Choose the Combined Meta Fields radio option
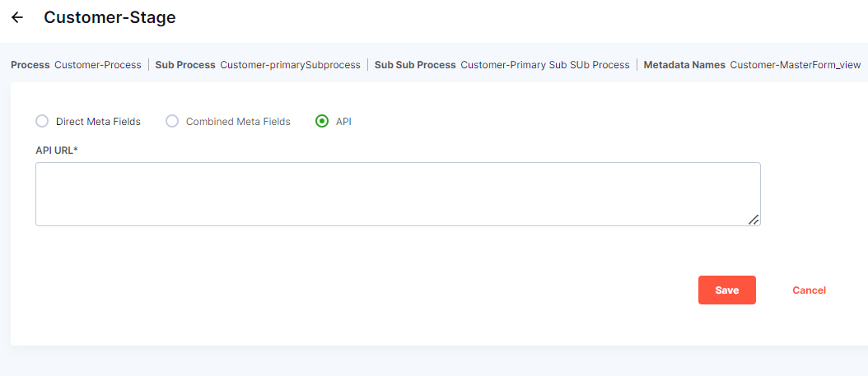868x376 pixels. (x=172, y=121)
